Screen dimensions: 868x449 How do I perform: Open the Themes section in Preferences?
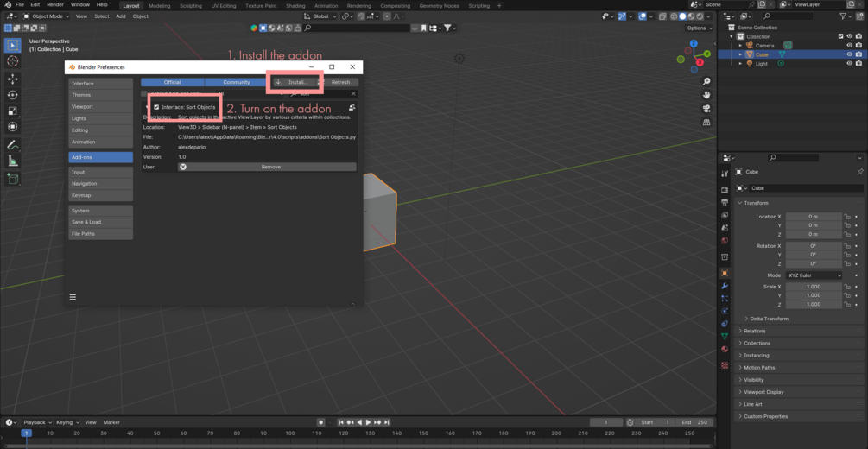coord(101,95)
